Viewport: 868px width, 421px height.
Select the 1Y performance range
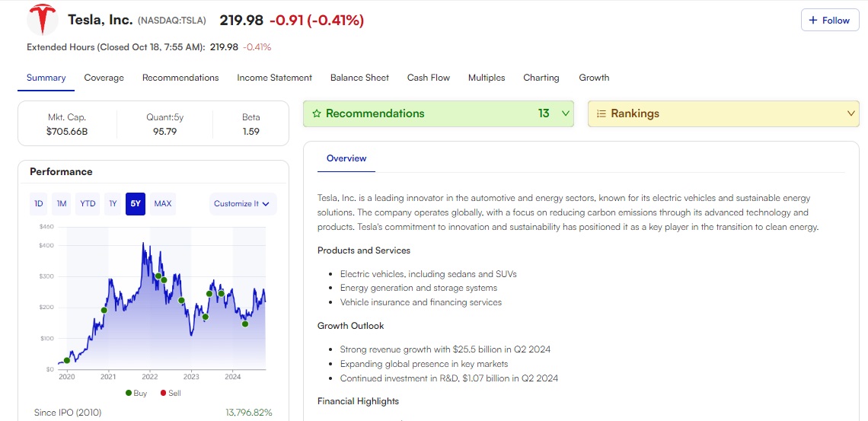[113, 203]
